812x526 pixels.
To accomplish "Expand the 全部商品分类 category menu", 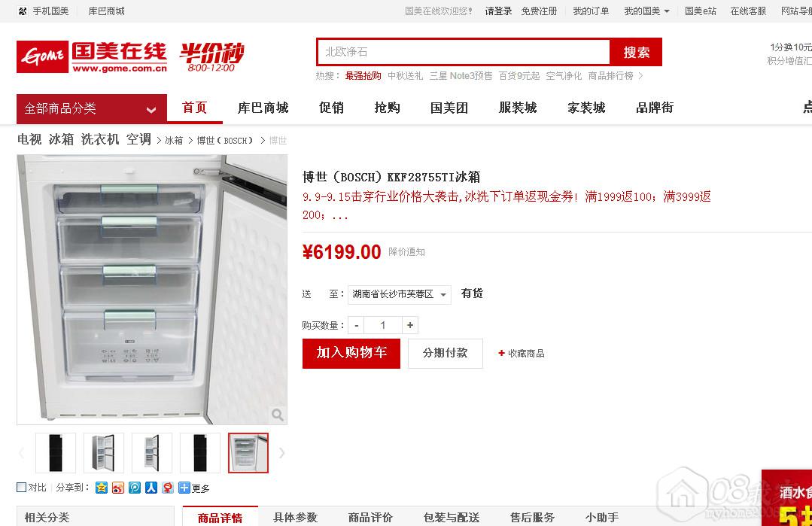I will point(92,108).
